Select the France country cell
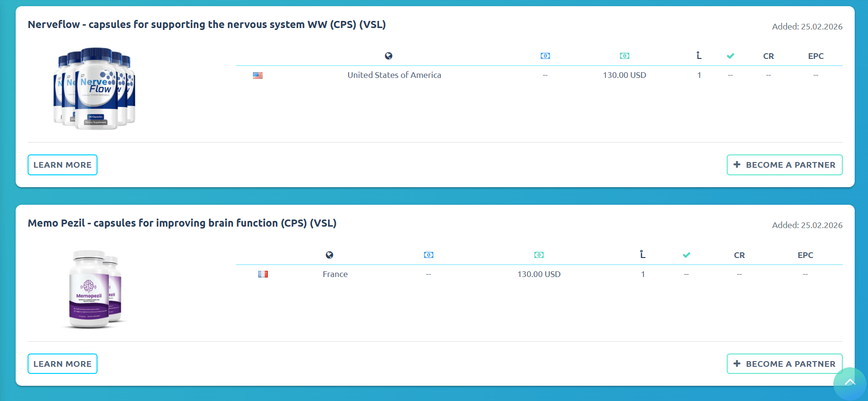The width and height of the screenshot is (868, 401). point(335,274)
